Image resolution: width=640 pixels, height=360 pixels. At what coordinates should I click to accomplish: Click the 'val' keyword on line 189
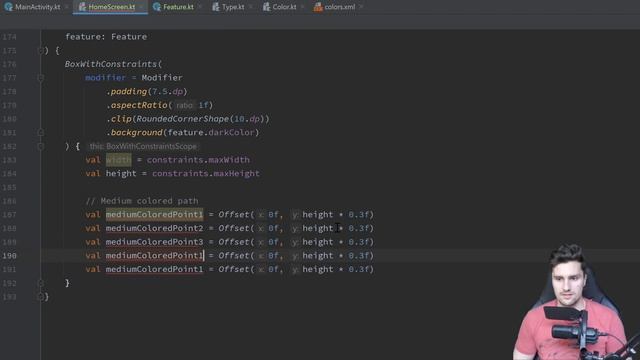[x=93, y=242]
